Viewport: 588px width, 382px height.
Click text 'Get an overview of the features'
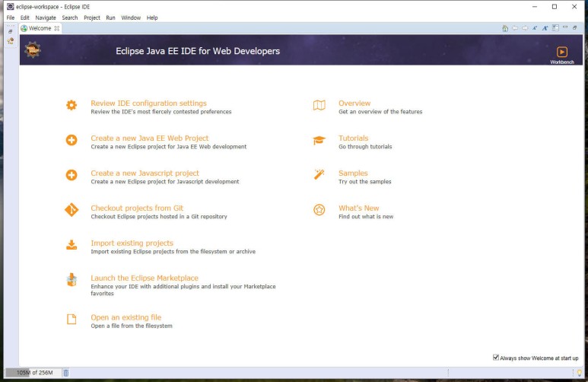click(380, 112)
